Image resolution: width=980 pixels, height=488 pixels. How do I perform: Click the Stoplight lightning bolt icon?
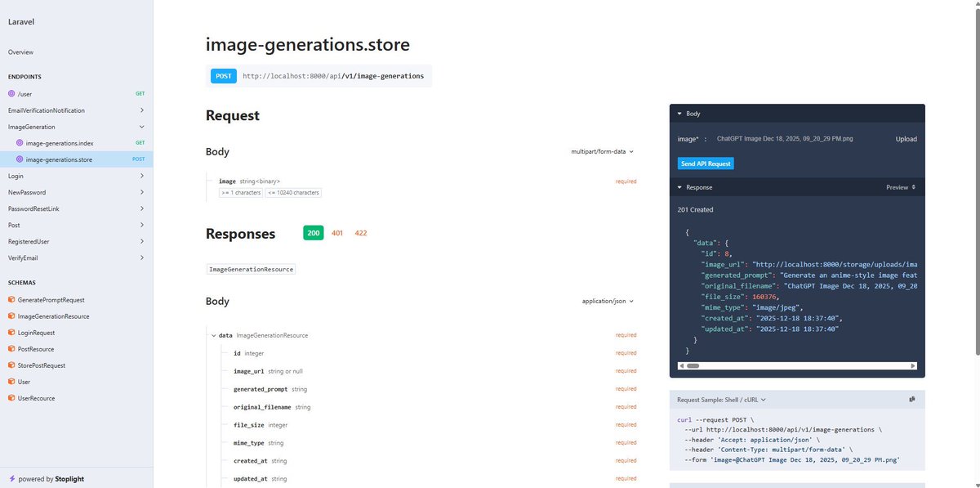(11, 479)
